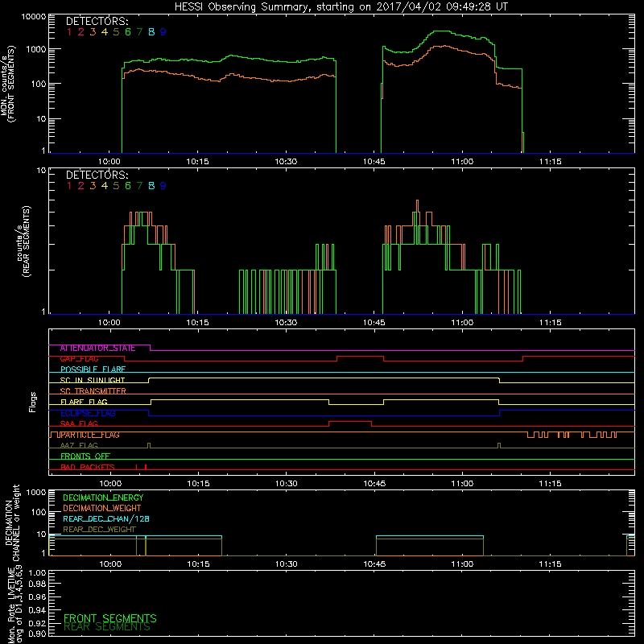Click MON. counts/s (FRONT SEGMENTS) axis title
The image size is (644, 644).
[x=7, y=85]
